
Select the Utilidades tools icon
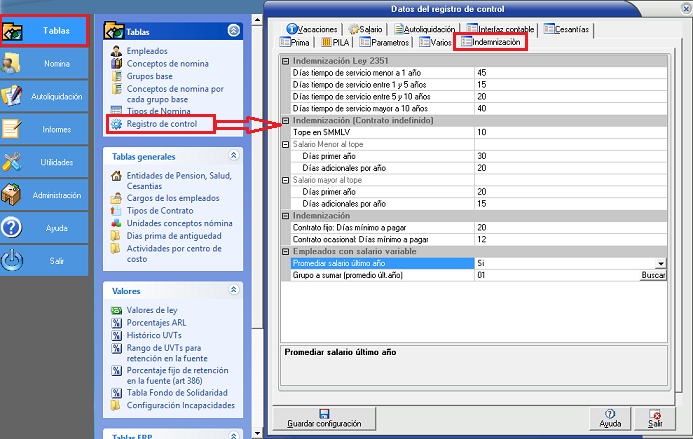(x=13, y=162)
